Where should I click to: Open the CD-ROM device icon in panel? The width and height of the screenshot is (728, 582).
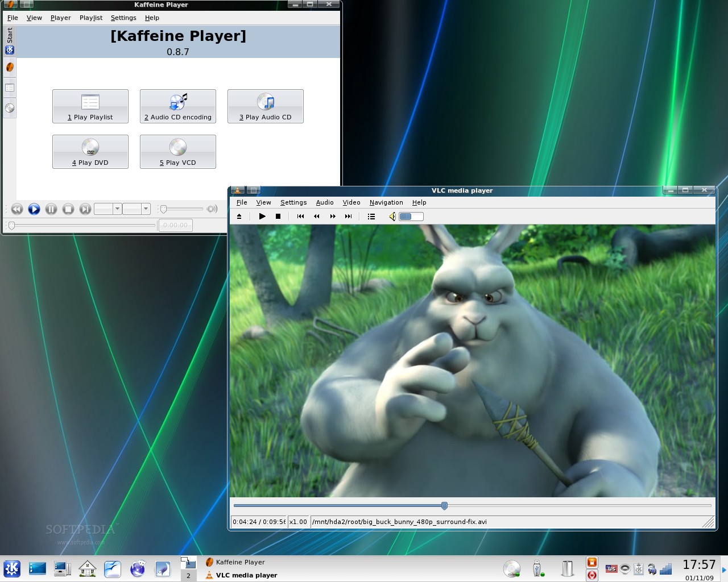pyautogui.click(x=512, y=568)
